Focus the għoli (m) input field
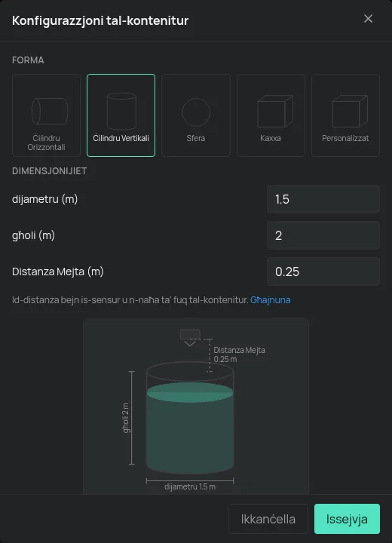Image resolution: width=392 pixels, height=543 pixels. pos(323,235)
